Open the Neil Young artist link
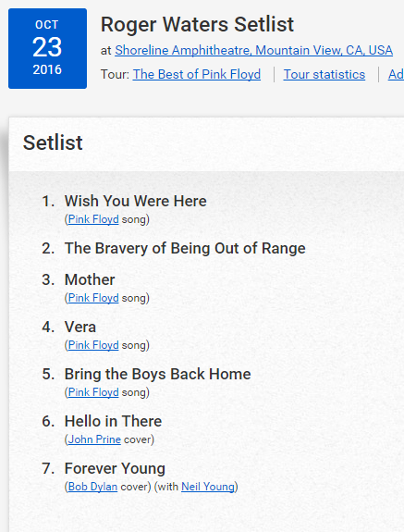The image size is (404, 532). 208,487
